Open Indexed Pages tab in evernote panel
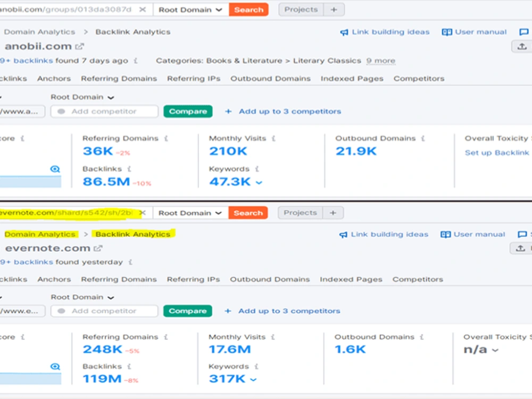This screenshot has width=532, height=399. 351,280
